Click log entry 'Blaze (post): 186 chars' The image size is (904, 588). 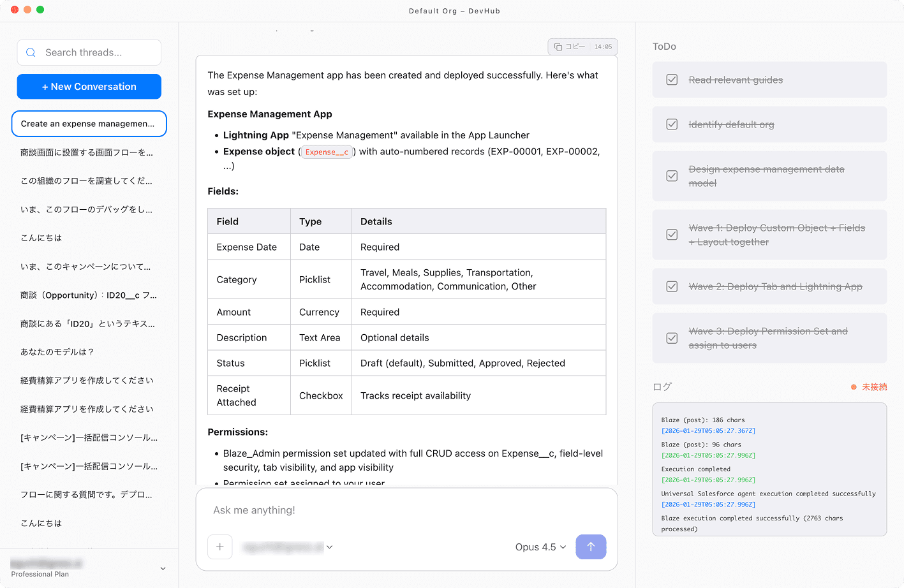(703, 420)
